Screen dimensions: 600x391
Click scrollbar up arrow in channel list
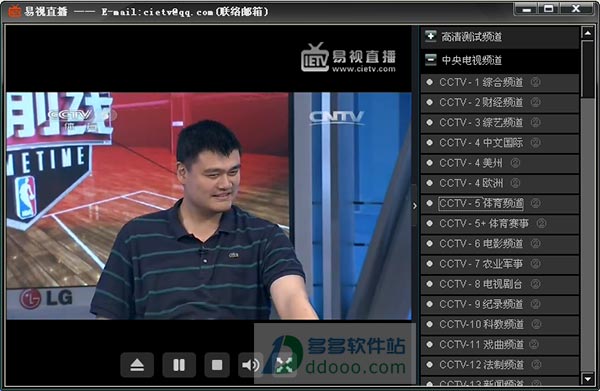587,33
